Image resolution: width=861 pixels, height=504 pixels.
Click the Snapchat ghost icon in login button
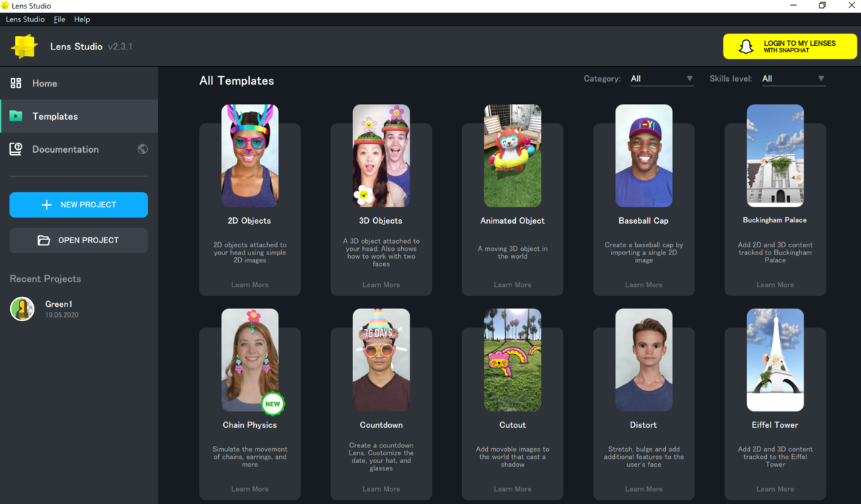[x=746, y=47]
